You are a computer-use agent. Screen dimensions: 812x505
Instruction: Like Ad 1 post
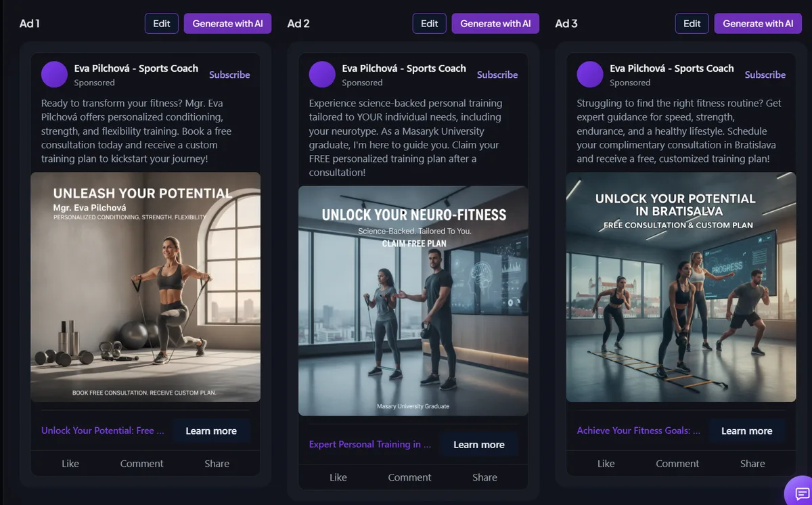70,464
